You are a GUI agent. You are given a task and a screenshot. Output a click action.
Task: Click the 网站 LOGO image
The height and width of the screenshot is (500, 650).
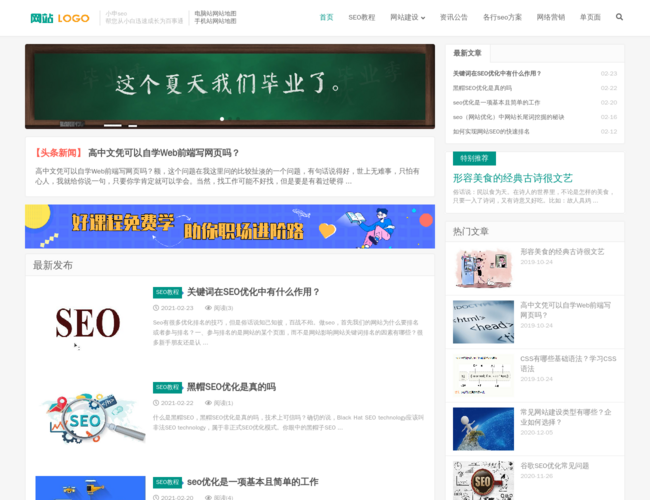click(60, 18)
